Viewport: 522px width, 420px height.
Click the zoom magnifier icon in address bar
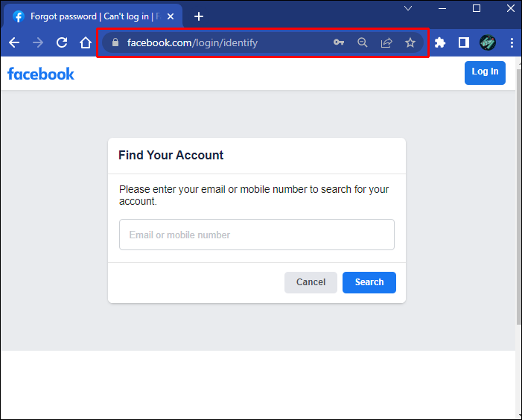(x=363, y=42)
